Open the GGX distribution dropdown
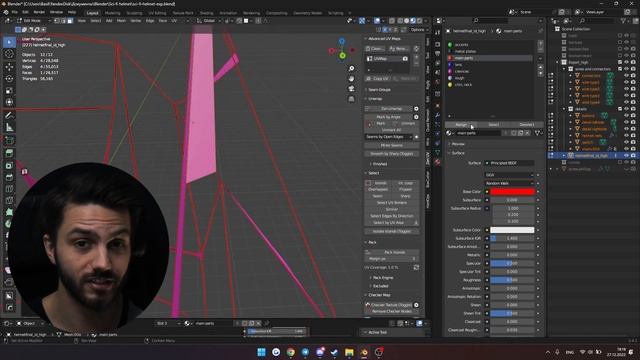Image resolution: width=640 pixels, height=360 pixels. tap(509, 175)
